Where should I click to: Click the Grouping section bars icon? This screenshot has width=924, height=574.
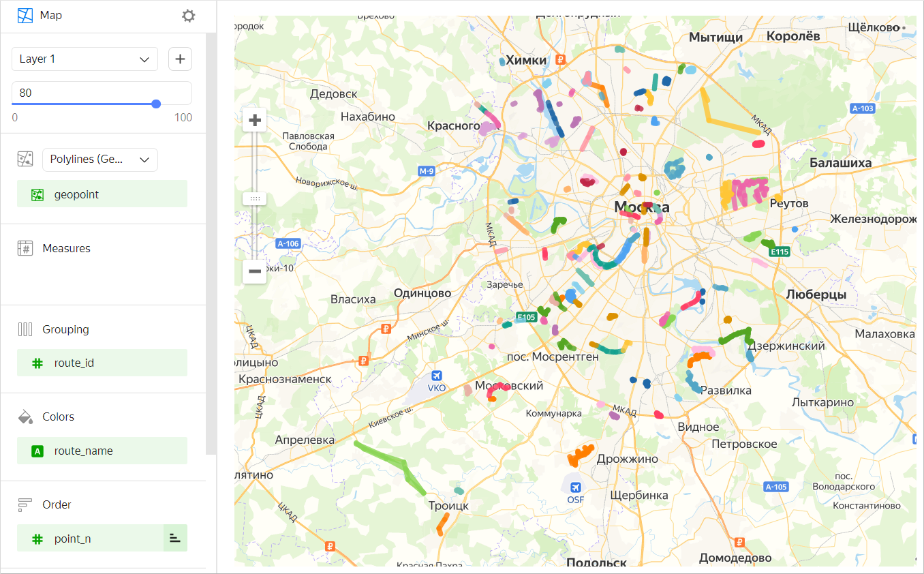(25, 329)
